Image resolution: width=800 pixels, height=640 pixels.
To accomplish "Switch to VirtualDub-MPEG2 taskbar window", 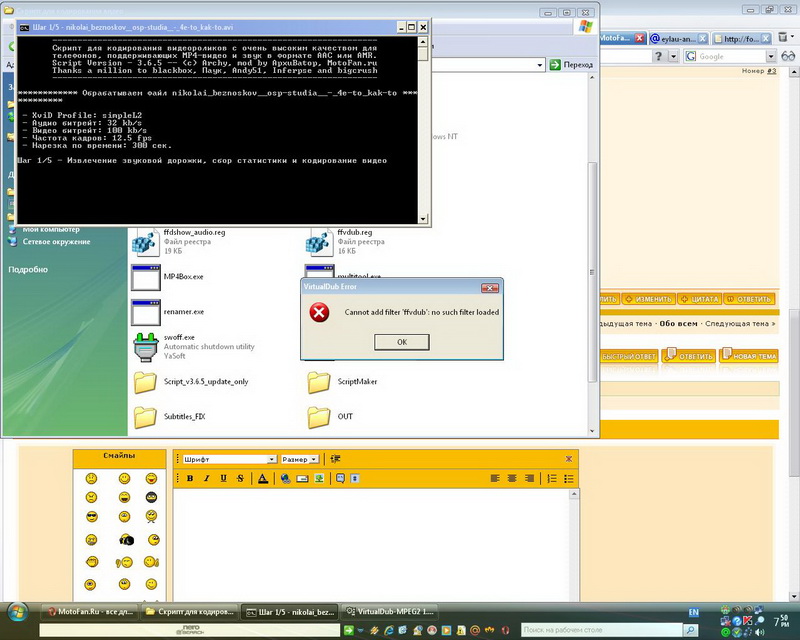I will click(x=389, y=611).
